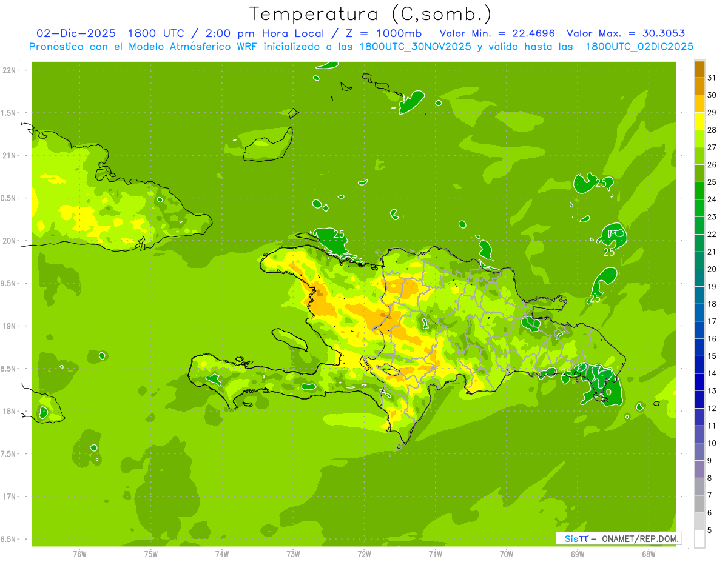The image size is (728, 562).
Task: Click the "24" label on color scale
Action: pos(712,199)
